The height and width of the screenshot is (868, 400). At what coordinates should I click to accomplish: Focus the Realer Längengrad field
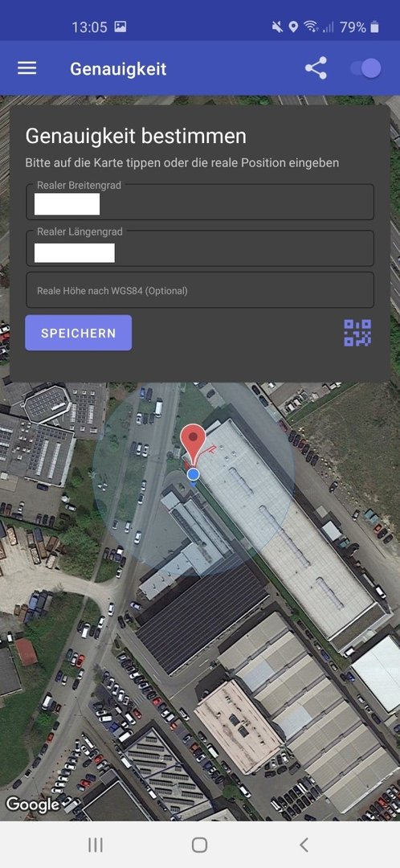[x=200, y=248]
